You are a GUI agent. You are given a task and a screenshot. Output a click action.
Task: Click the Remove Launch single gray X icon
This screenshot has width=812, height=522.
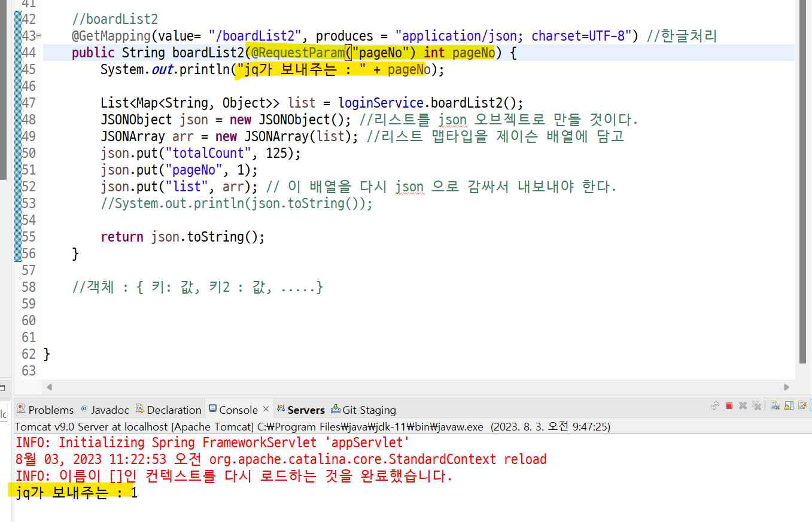743,405
